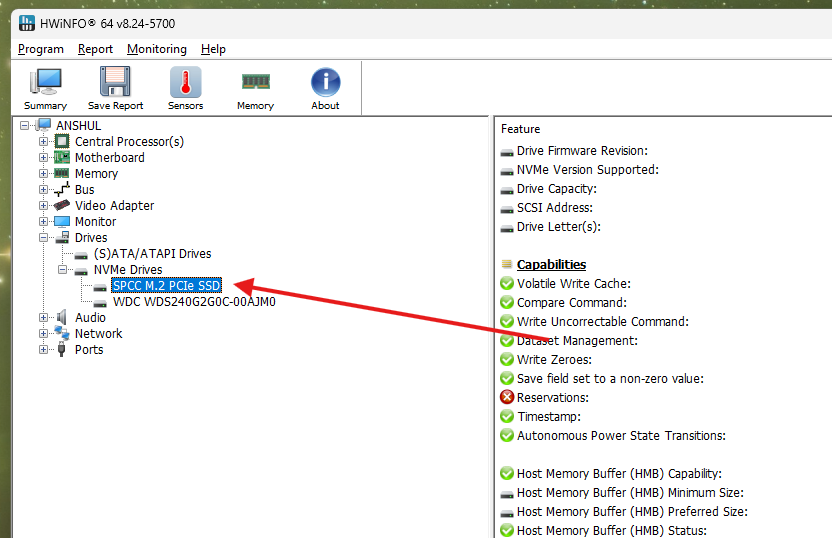
Task: Click the (S)ATA/ATAPI Drives drive icon
Action: (x=81, y=255)
